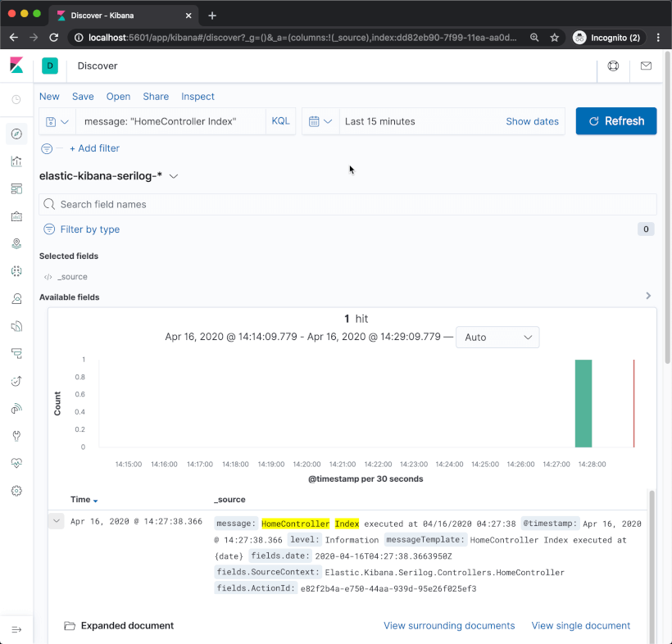Expand the sidebar navigation at bottom
This screenshot has height=644, width=672.
(16, 629)
